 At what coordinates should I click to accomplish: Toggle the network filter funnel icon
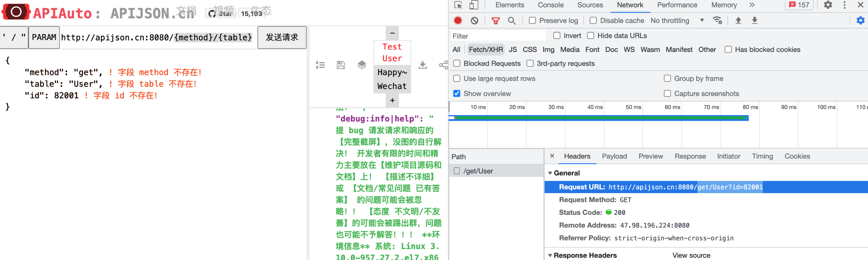[496, 21]
